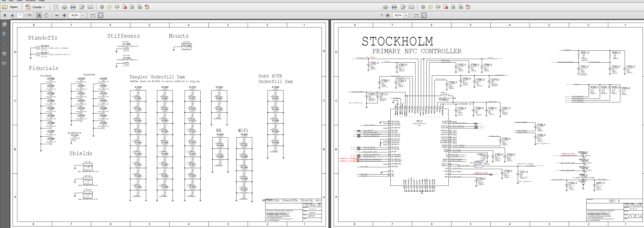
Task: Show the Attachments panel via paperclip icon
Action: (x=4, y=44)
